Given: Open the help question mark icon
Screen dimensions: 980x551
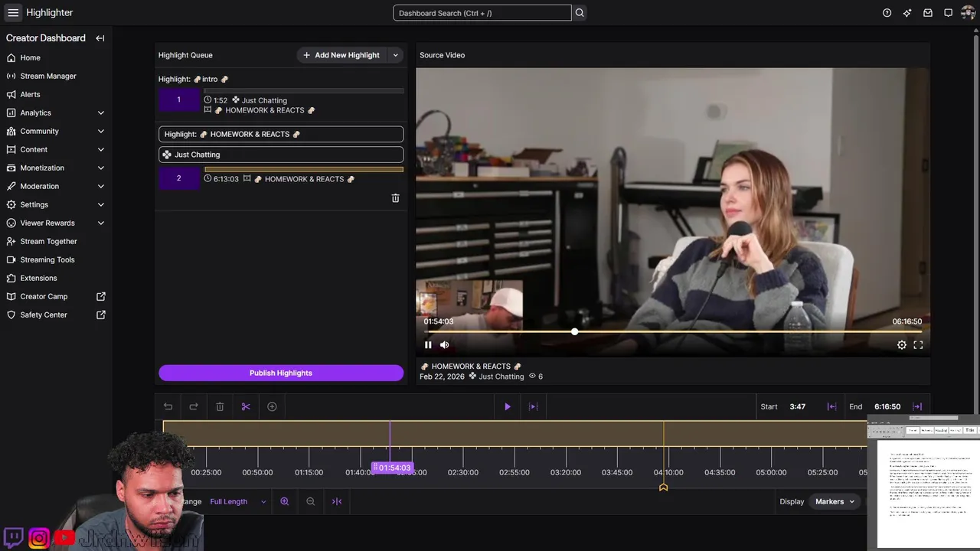Looking at the screenshot, I should click(x=887, y=13).
